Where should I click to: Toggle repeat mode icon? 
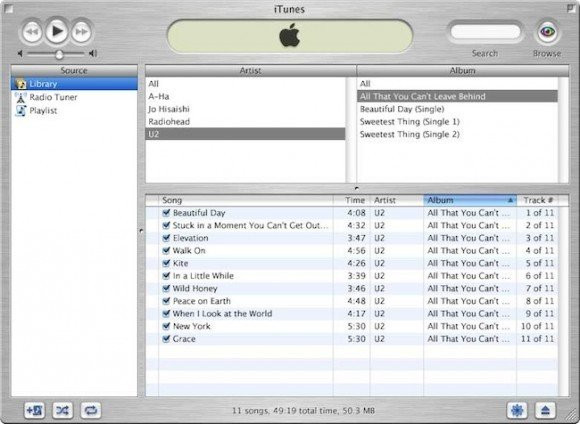pos(91,410)
